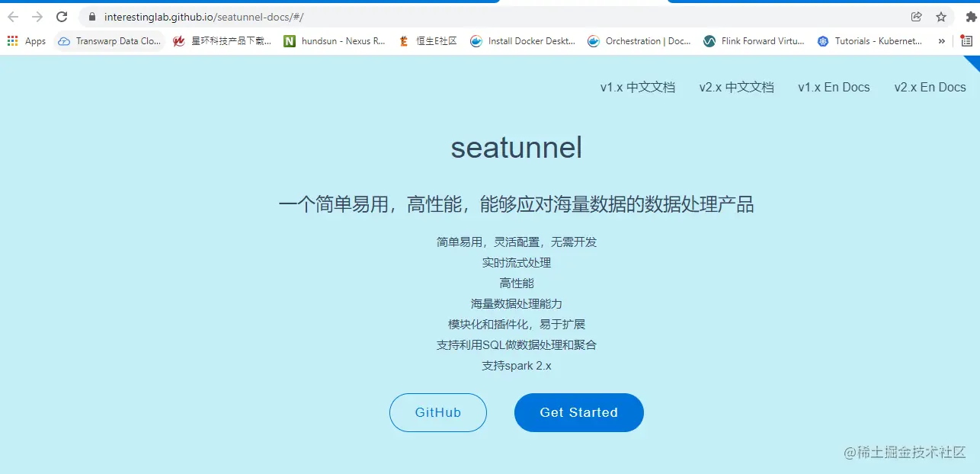The width and height of the screenshot is (980, 474).
Task: Open Transwarp Data Cloud bookmark
Action: [x=110, y=41]
